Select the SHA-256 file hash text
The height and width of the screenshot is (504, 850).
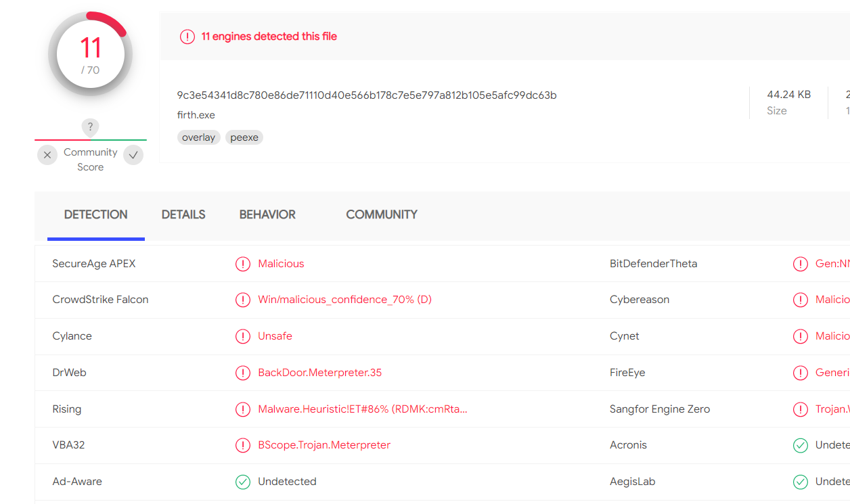point(367,95)
